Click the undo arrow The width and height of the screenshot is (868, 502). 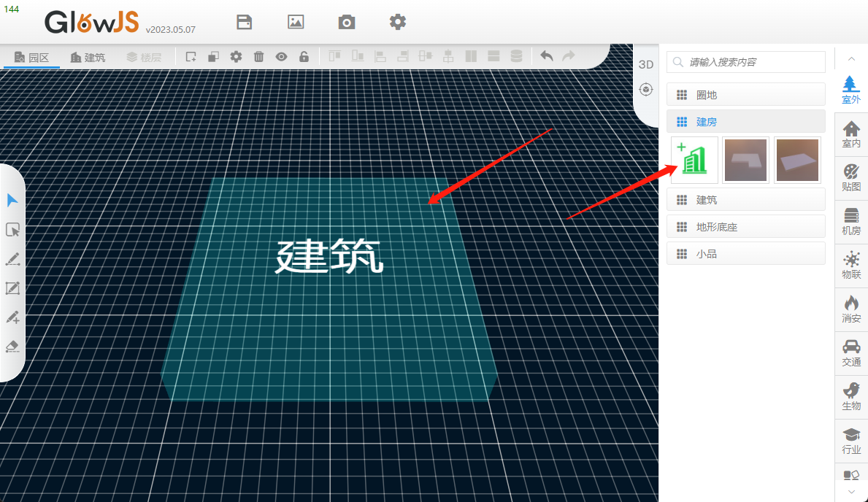coord(546,57)
